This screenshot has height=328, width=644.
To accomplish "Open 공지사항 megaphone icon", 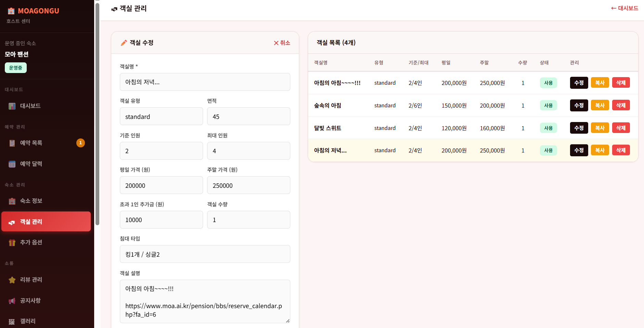I will 12,301.
